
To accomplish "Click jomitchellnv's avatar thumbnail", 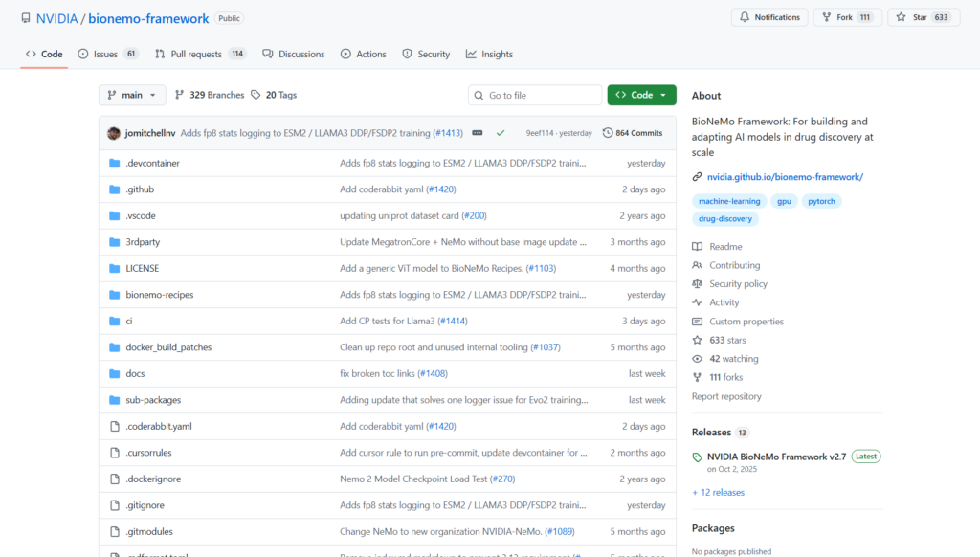I will tap(114, 133).
